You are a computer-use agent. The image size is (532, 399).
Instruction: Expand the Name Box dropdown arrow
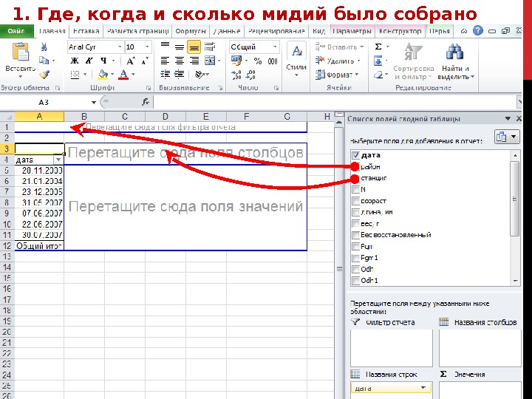tap(94, 102)
